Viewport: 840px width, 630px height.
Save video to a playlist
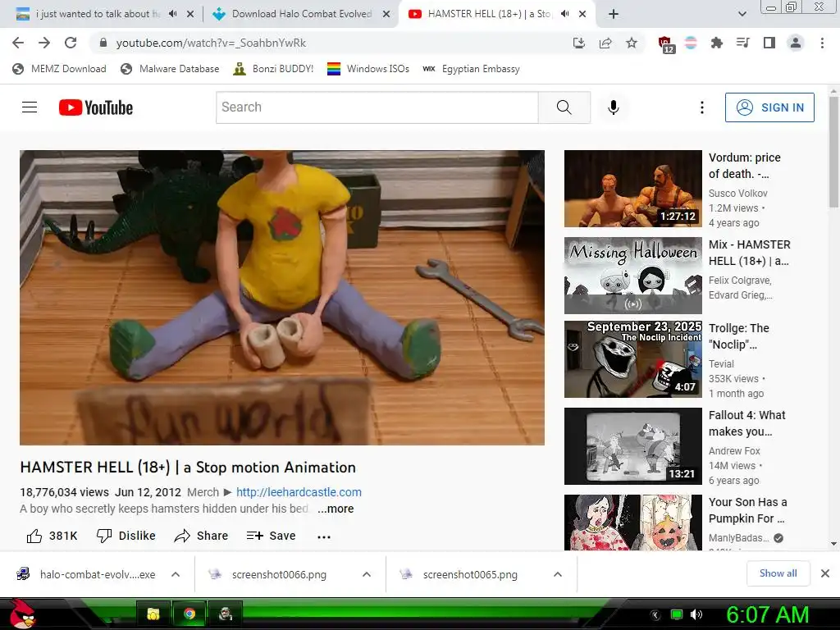point(271,536)
